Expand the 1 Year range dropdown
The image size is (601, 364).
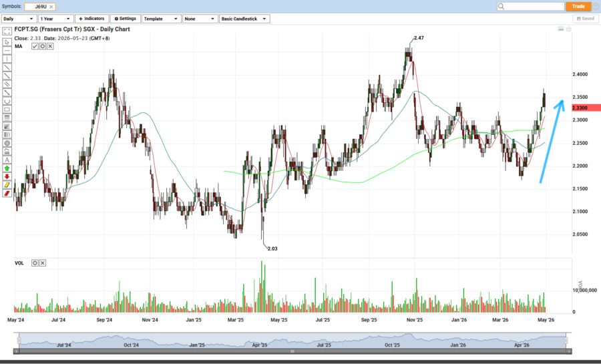click(55, 19)
